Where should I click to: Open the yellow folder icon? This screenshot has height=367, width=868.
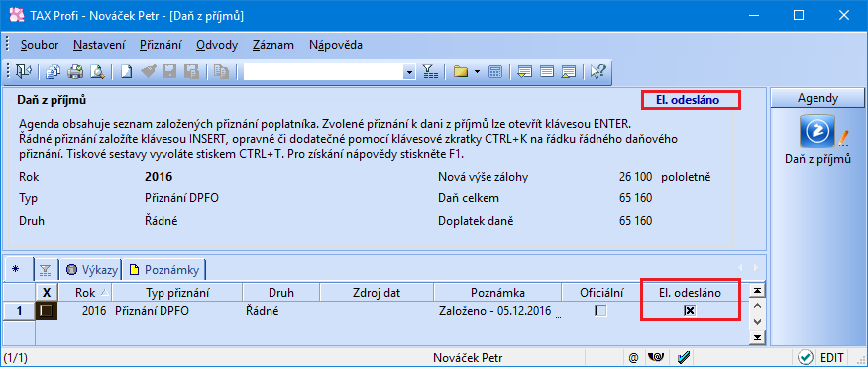(461, 72)
